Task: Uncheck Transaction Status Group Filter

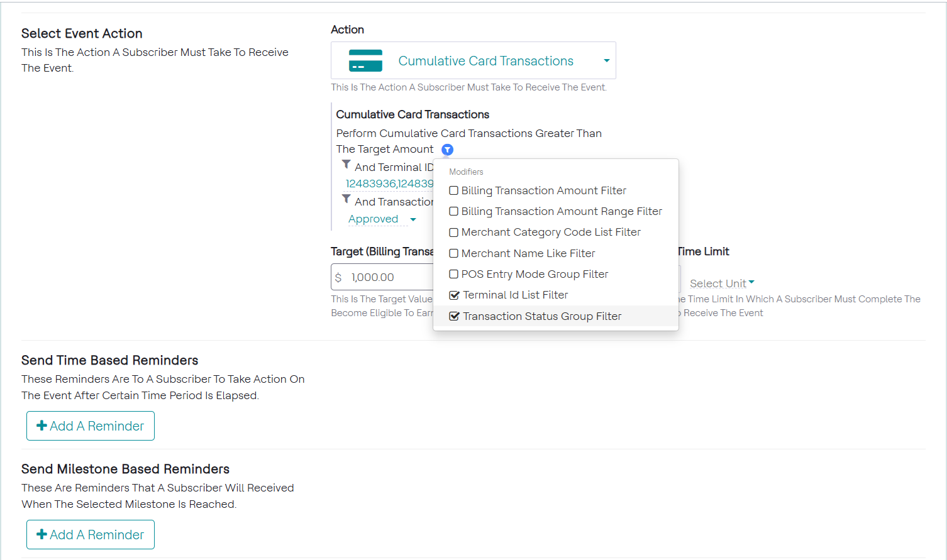Action: click(x=454, y=316)
